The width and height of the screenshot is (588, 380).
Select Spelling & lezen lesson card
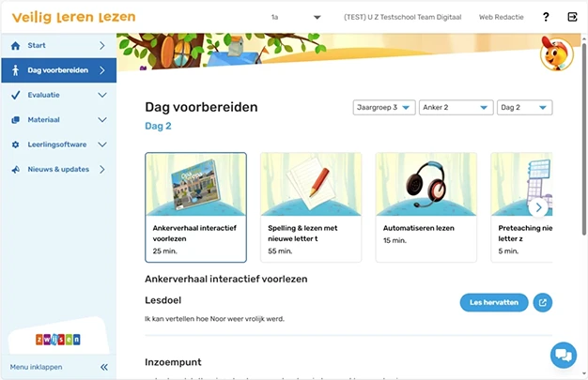coord(311,206)
